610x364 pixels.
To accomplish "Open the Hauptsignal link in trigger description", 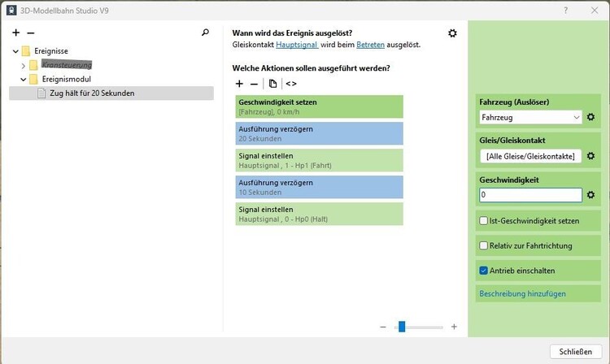I will pyautogui.click(x=295, y=45).
